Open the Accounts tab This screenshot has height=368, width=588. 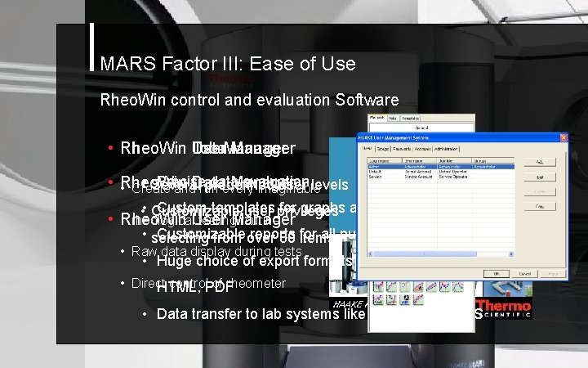pos(423,149)
